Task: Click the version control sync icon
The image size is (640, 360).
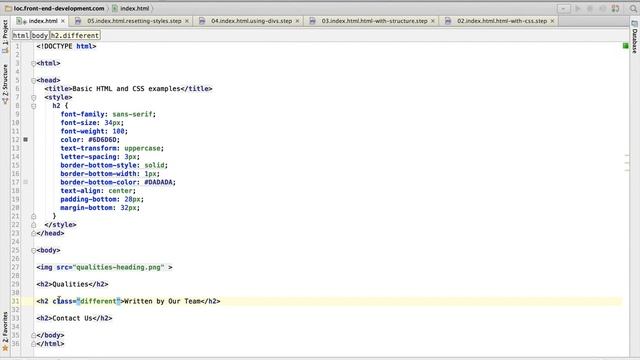Action: click(616, 9)
